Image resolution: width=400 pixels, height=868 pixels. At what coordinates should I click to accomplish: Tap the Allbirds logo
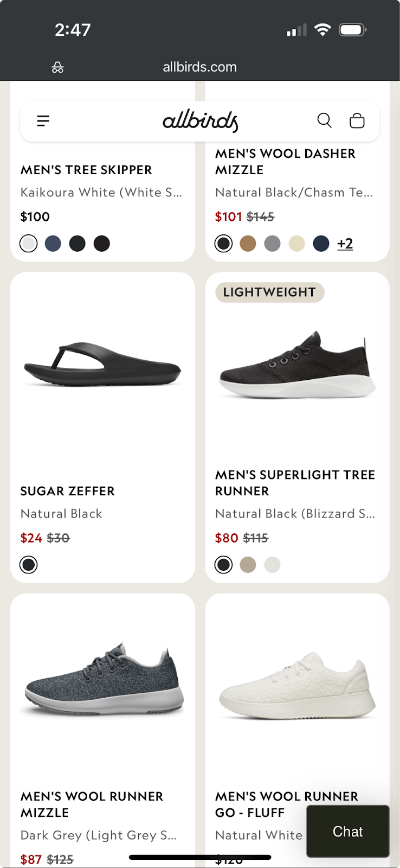click(200, 121)
